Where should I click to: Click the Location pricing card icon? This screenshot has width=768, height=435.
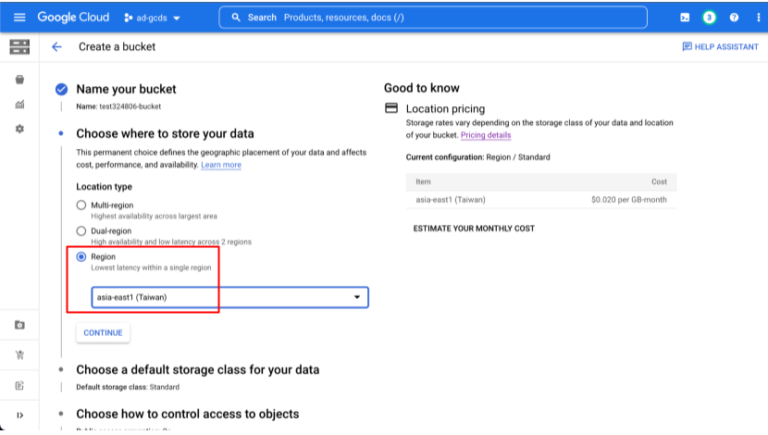coord(391,108)
